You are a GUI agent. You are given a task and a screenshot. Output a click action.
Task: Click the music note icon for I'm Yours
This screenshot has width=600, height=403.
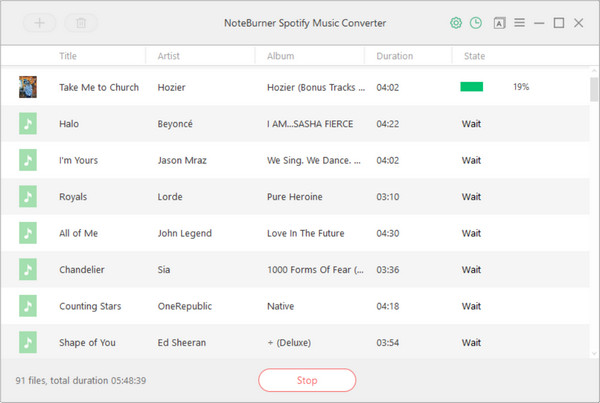click(28, 160)
